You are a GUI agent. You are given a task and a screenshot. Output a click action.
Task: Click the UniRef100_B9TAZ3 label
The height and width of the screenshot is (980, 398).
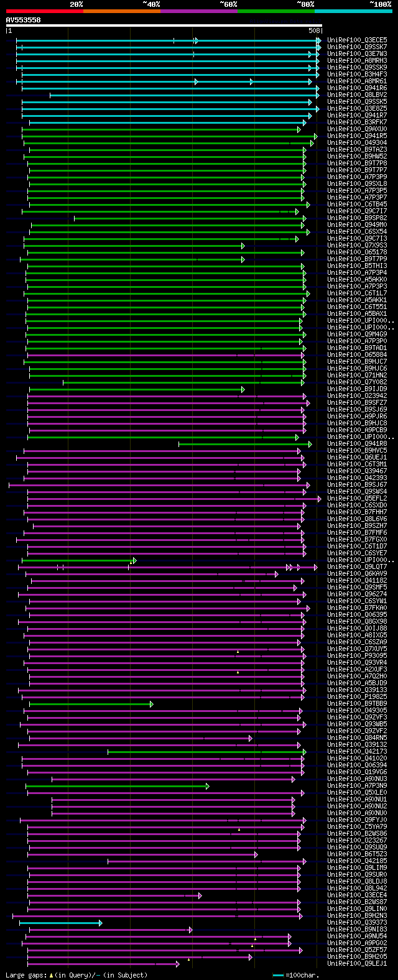coord(357,150)
